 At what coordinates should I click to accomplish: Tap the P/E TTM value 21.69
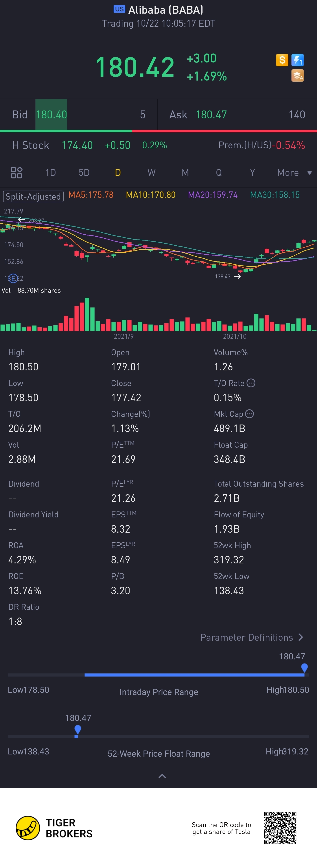pyautogui.click(x=123, y=459)
